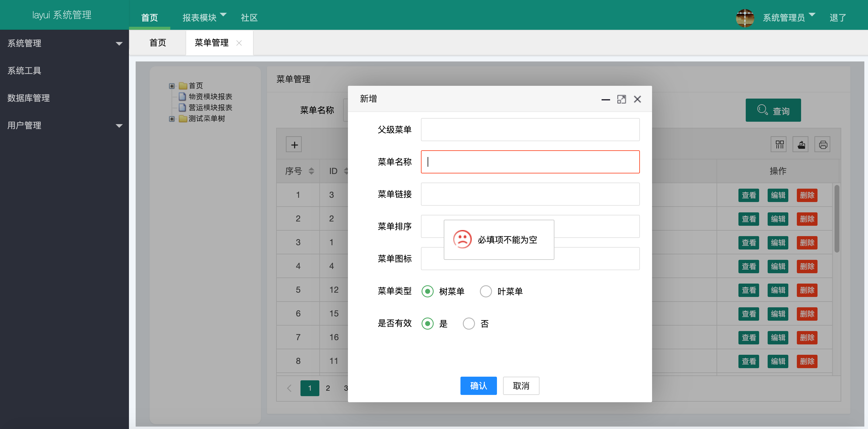
Task: Click the column display settings icon above the table
Action: click(x=779, y=144)
